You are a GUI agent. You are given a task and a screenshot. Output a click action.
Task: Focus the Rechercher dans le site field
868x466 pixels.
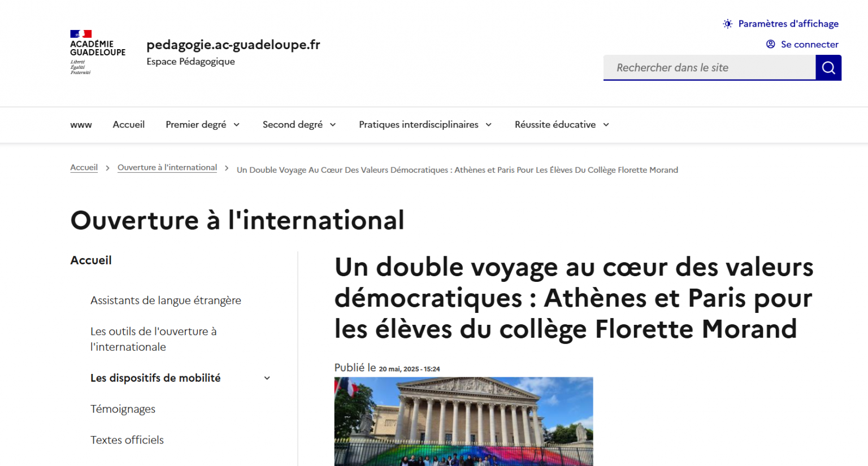pyautogui.click(x=709, y=68)
